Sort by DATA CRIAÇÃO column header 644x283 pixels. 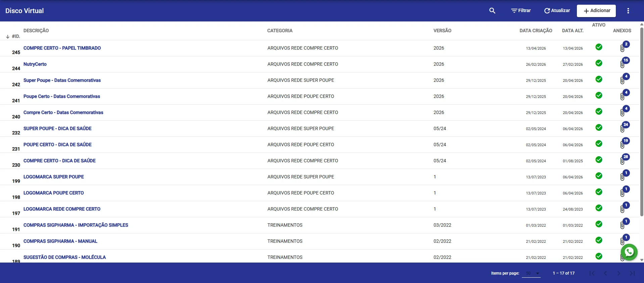click(x=536, y=31)
